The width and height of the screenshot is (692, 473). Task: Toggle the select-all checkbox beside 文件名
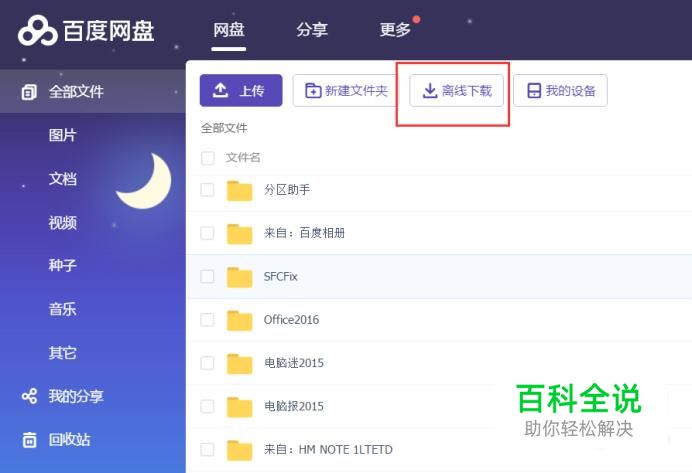(x=207, y=158)
